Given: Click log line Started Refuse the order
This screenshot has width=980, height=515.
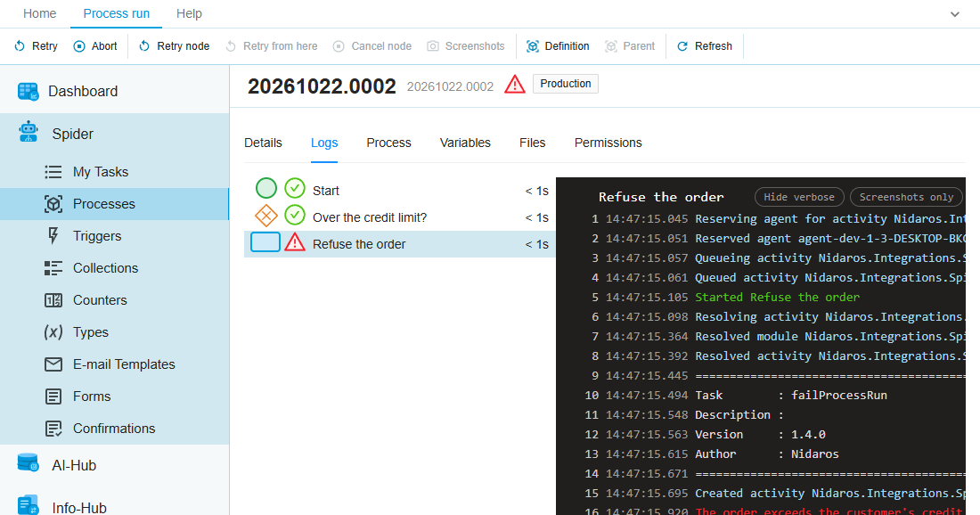Looking at the screenshot, I should point(778,297).
